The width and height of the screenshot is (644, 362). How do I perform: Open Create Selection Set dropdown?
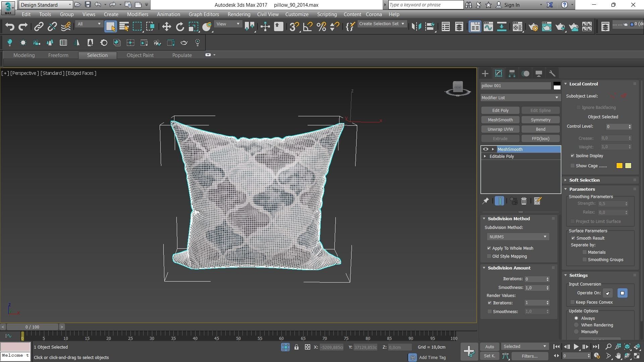382,24
